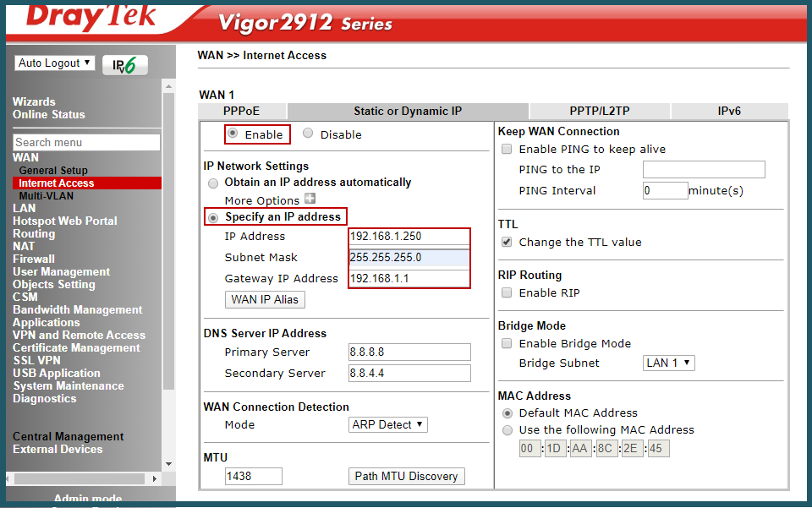Open the WAN menu section
The width and height of the screenshot is (812, 508).
(x=25, y=157)
